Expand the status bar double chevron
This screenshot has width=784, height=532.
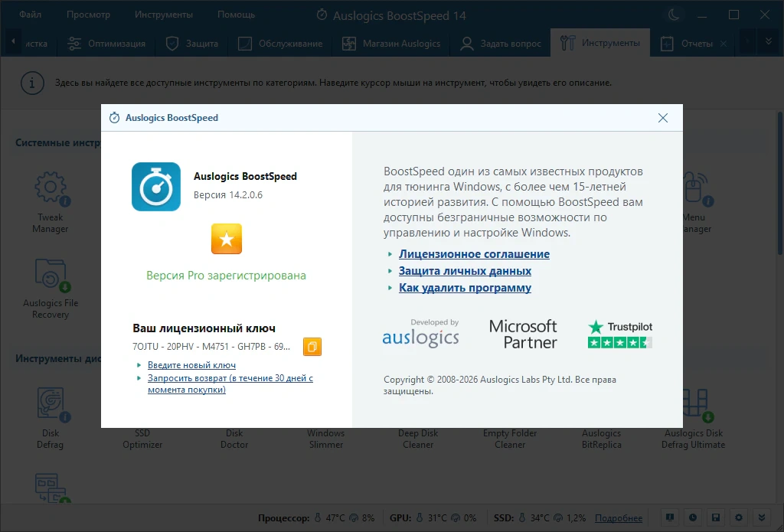[762, 517]
